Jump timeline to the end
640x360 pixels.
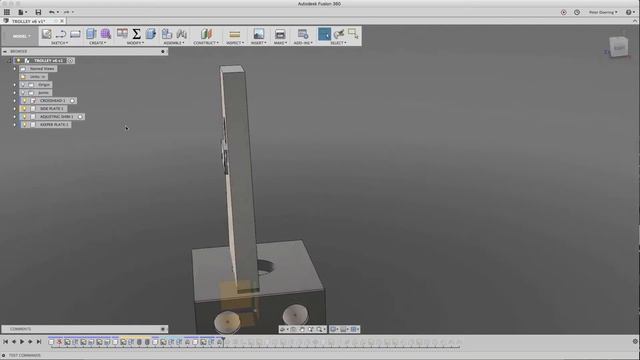pyautogui.click(x=39, y=342)
